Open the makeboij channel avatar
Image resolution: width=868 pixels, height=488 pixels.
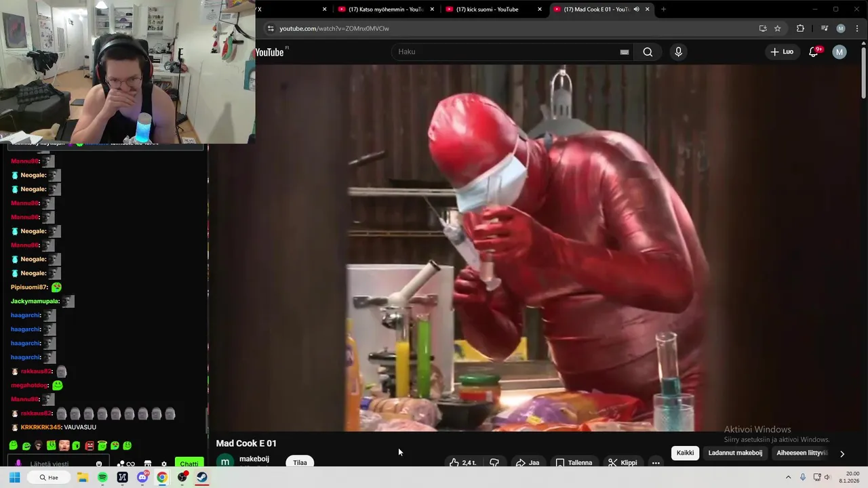[225, 462]
